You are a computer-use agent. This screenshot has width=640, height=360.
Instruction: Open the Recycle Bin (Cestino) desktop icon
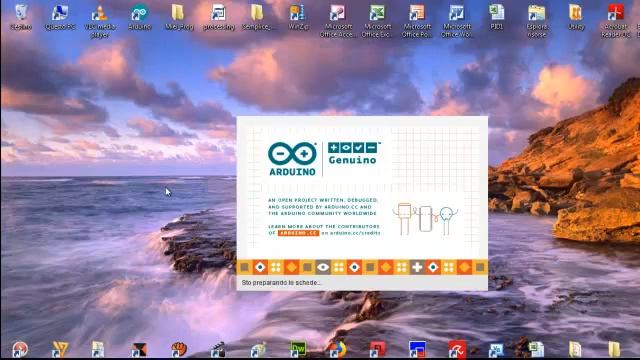point(20,17)
